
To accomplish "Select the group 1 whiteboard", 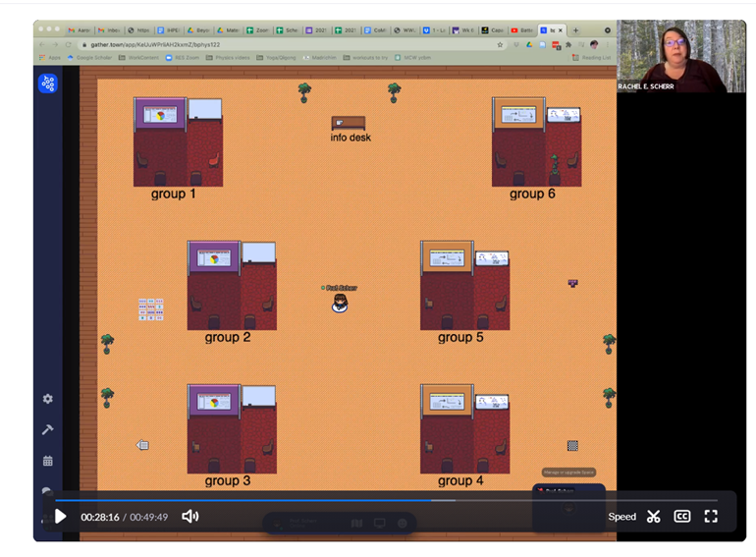I will (x=205, y=109).
